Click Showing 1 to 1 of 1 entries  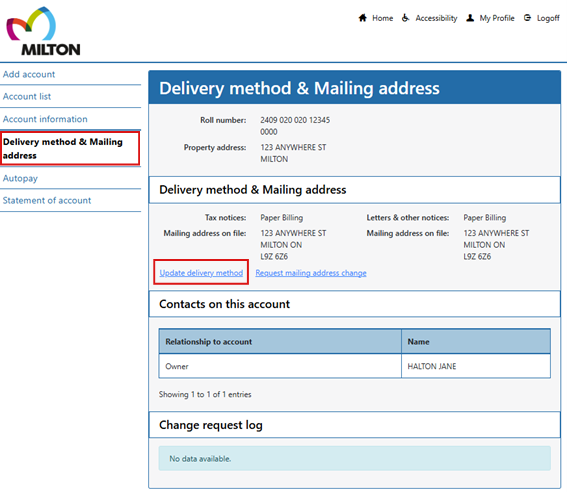pyautogui.click(x=205, y=394)
